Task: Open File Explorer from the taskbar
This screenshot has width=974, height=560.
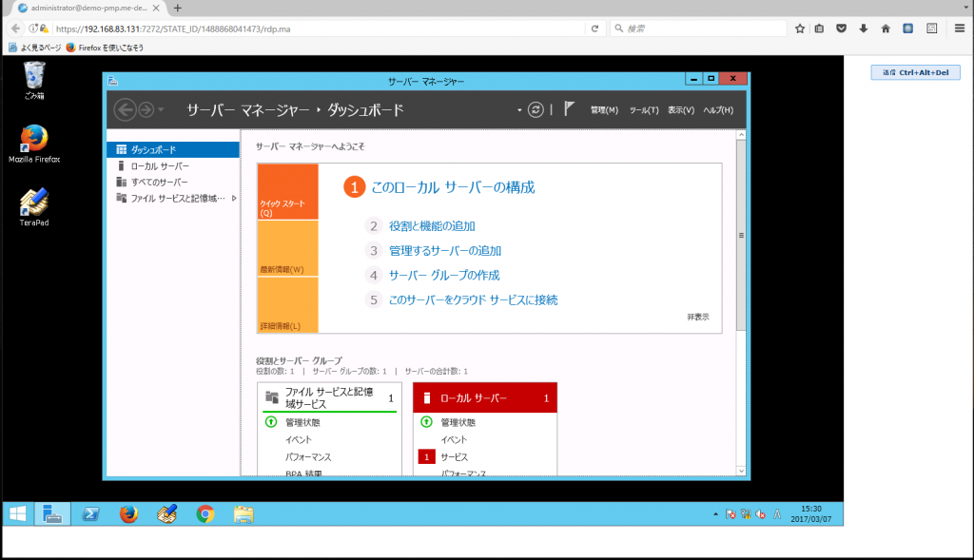Action: coord(243,514)
